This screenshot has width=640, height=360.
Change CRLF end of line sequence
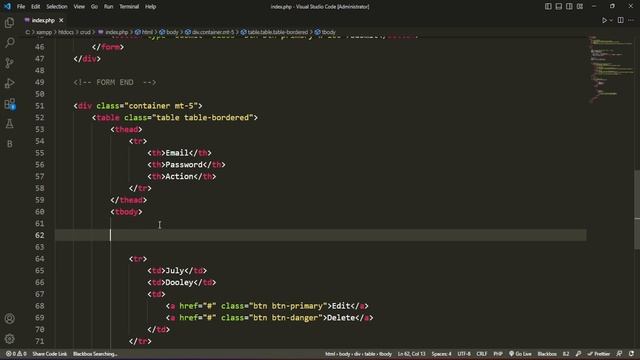click(x=482, y=354)
